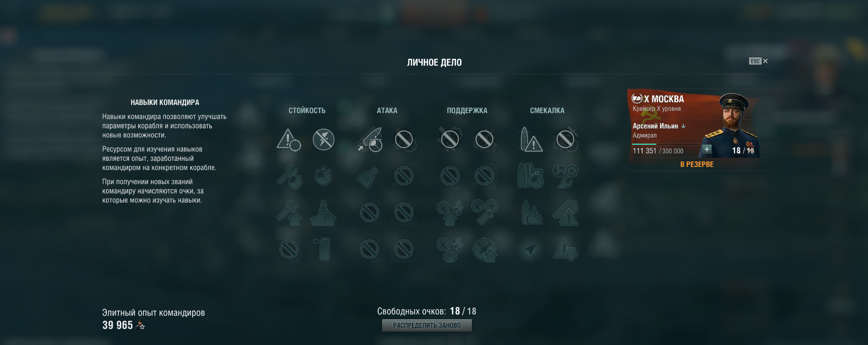Choose the shell with flame skill icon
Screen dimensions: 868x345
pos(531,213)
